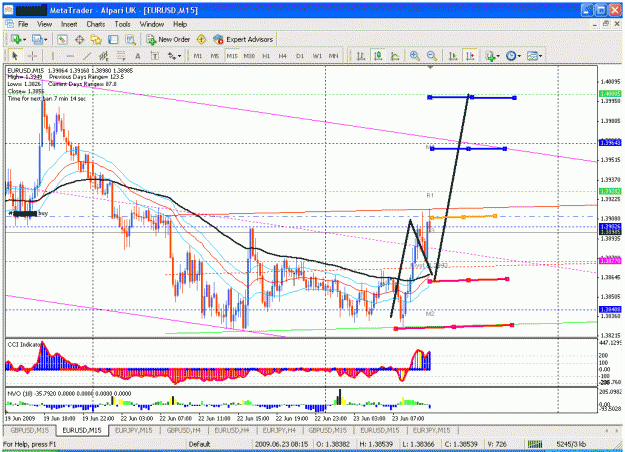The image size is (625, 452).
Task: Select the Crosshair tool
Action: (32, 56)
